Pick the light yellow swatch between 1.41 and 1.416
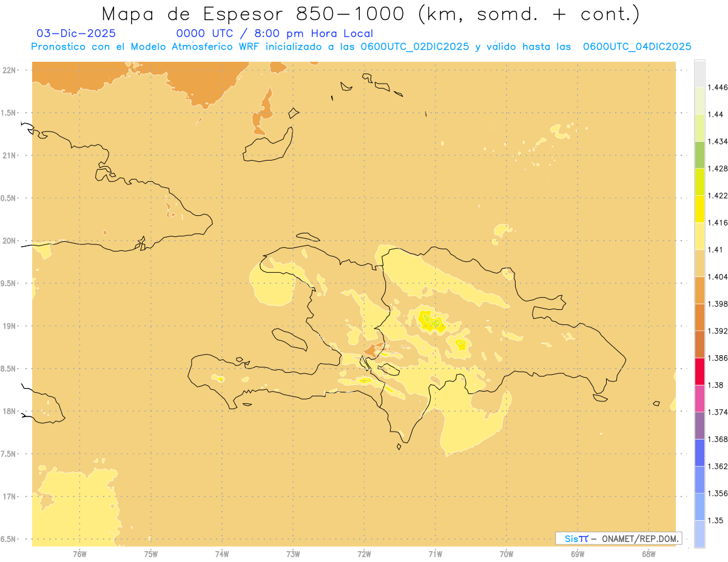 (699, 236)
